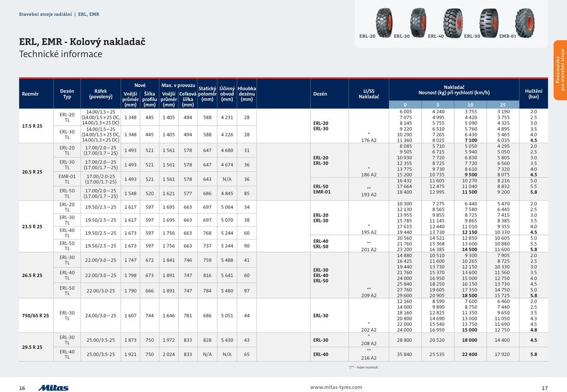Click the 'Nosnost (kg) při rychlosti (km/h)' header

click(454, 93)
